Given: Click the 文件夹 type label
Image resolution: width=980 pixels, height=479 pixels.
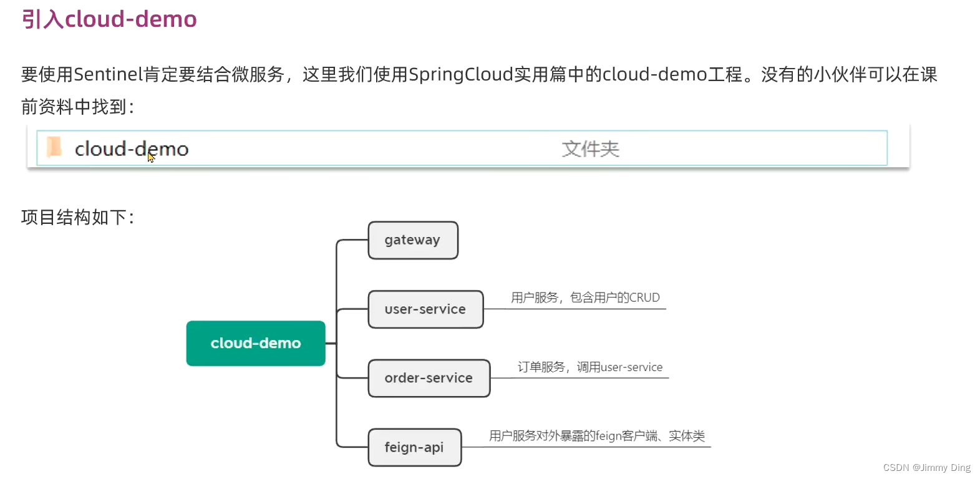Looking at the screenshot, I should [x=590, y=149].
